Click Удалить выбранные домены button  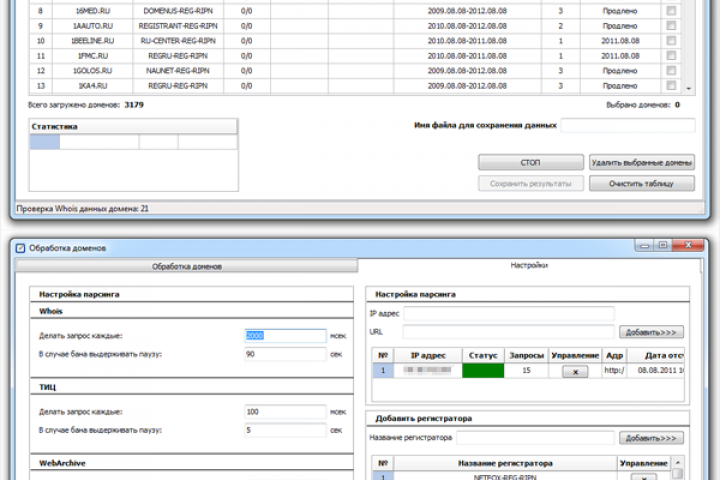click(x=641, y=162)
